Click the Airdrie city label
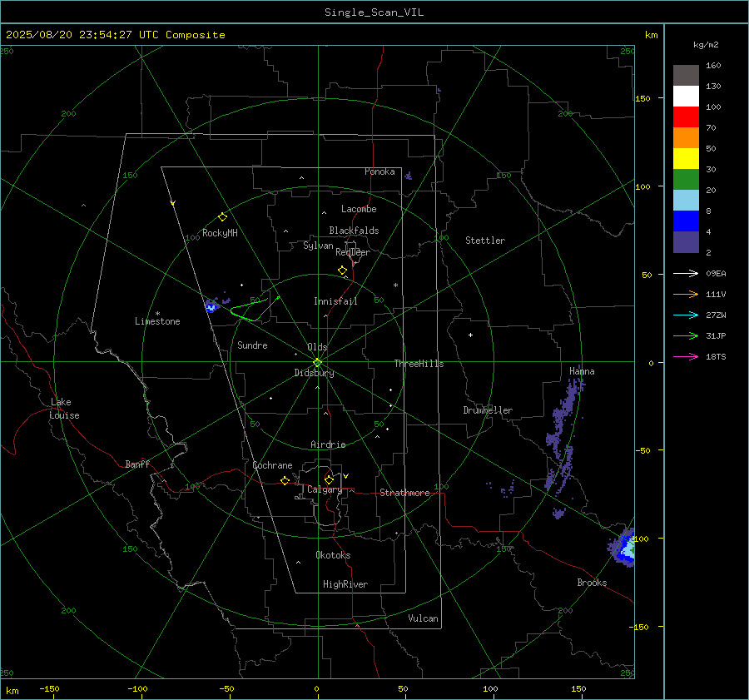This screenshot has height=700, width=749. [328, 444]
